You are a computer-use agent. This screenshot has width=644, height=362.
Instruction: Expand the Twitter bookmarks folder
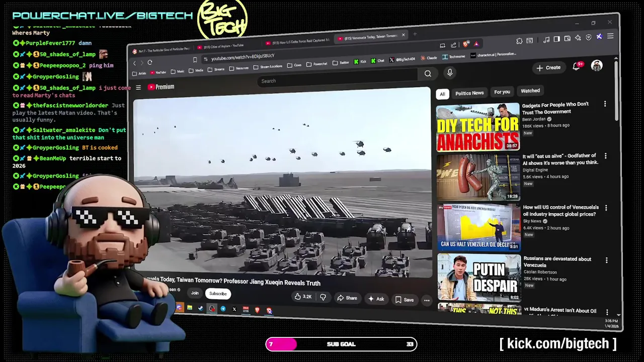pos(341,63)
